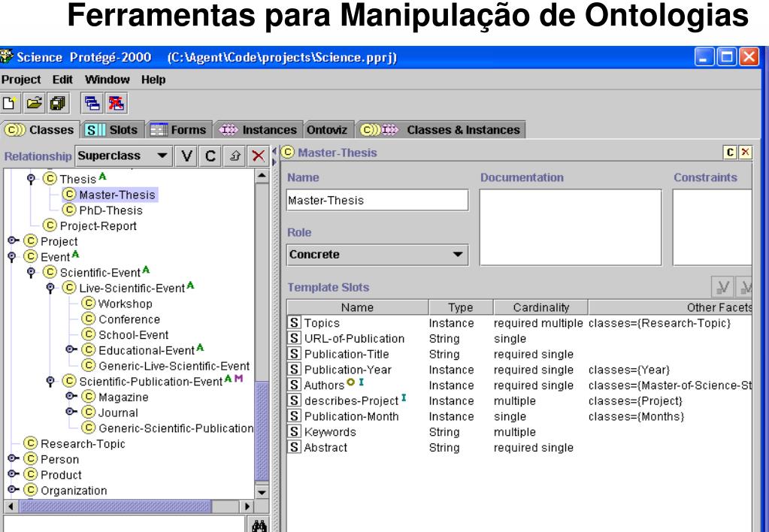Collapse the Scientific-Publication-Event node
769x532 pixels.
coord(50,381)
